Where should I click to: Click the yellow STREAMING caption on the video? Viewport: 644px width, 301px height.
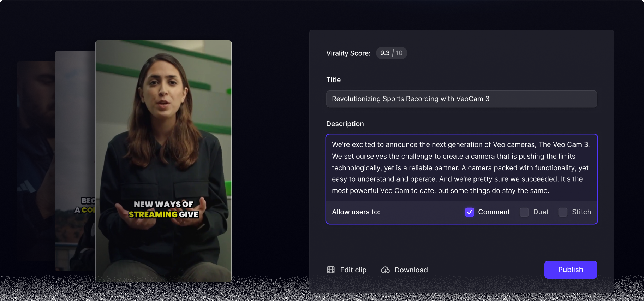[153, 214]
